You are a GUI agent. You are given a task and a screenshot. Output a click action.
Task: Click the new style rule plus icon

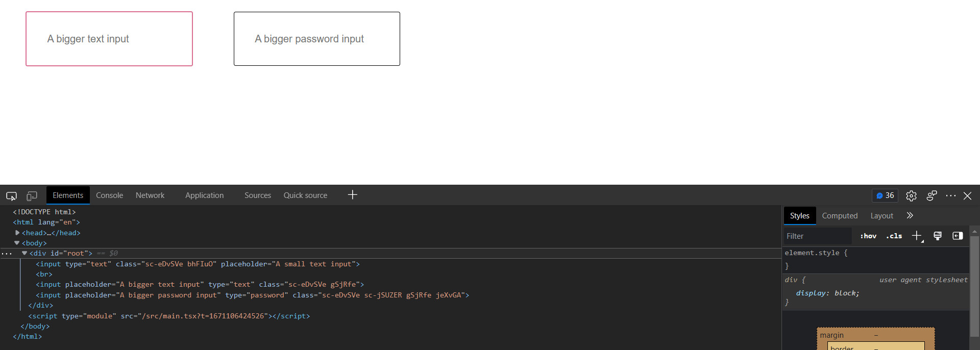click(917, 236)
